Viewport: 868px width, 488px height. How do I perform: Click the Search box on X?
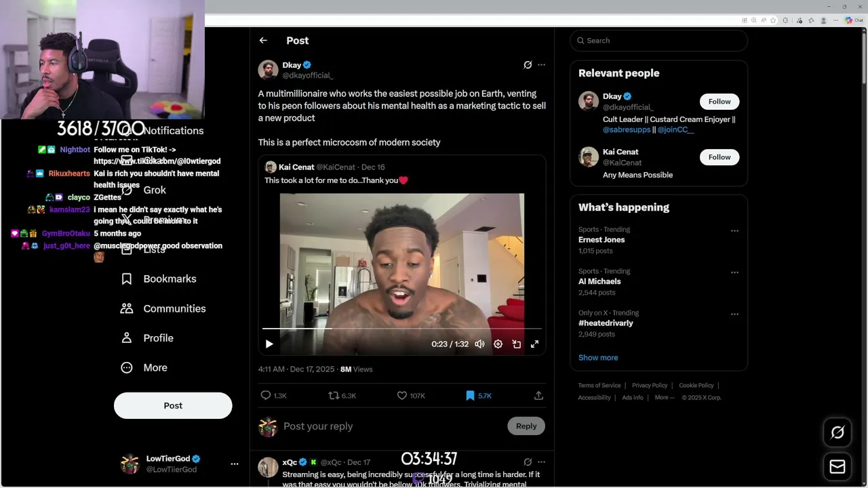coord(659,41)
